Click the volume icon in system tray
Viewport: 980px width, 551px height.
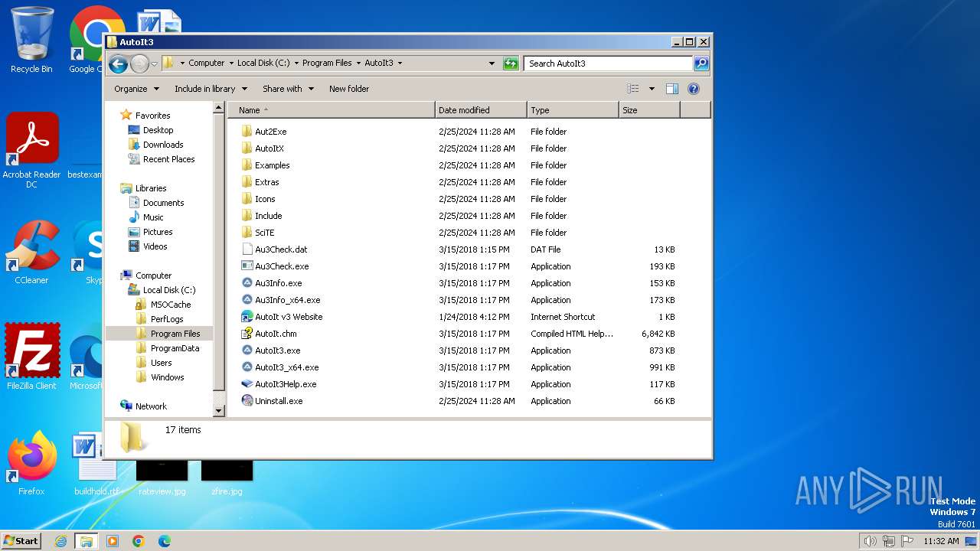[870, 541]
